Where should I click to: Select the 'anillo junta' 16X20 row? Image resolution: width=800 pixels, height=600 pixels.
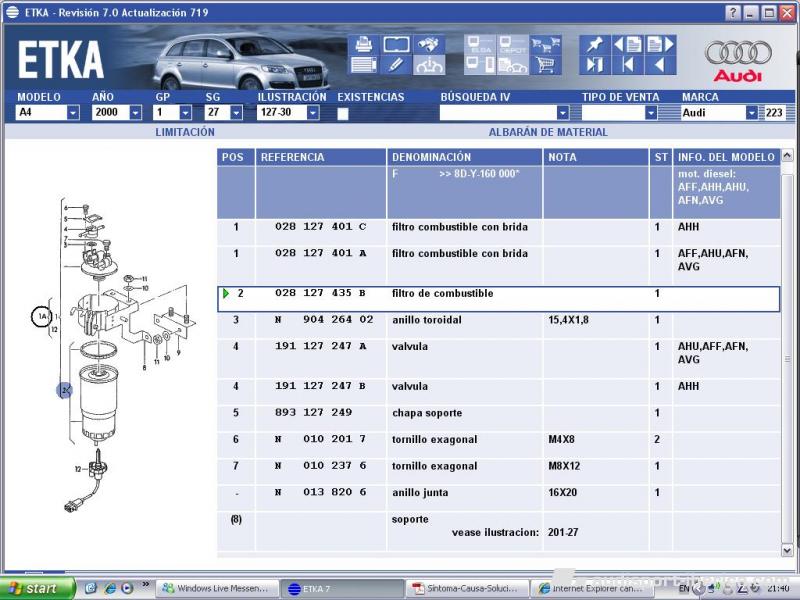498,498
